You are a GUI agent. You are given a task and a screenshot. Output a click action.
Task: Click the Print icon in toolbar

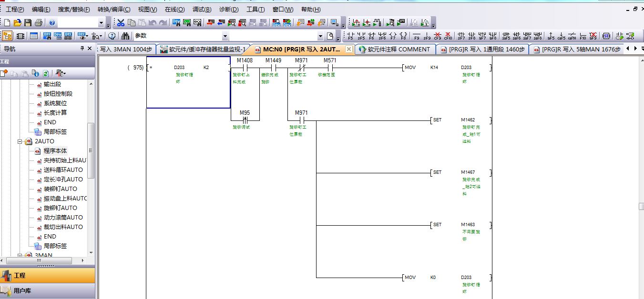coord(38,22)
